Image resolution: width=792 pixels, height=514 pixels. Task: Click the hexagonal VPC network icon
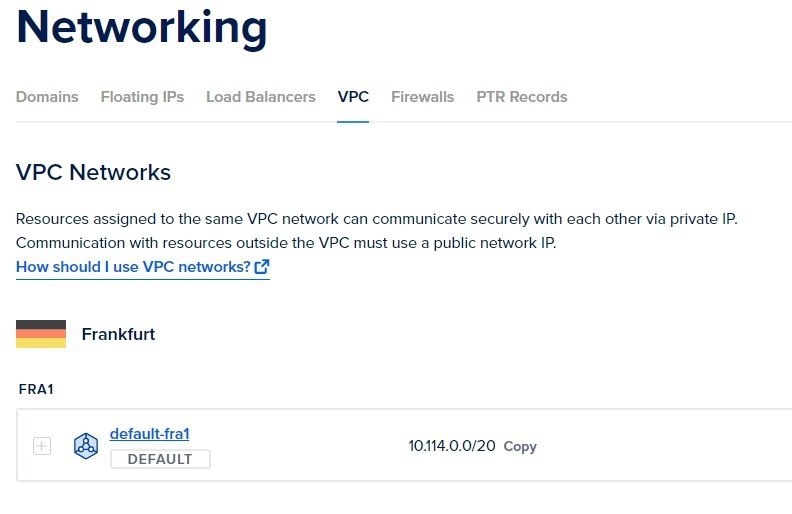point(86,446)
